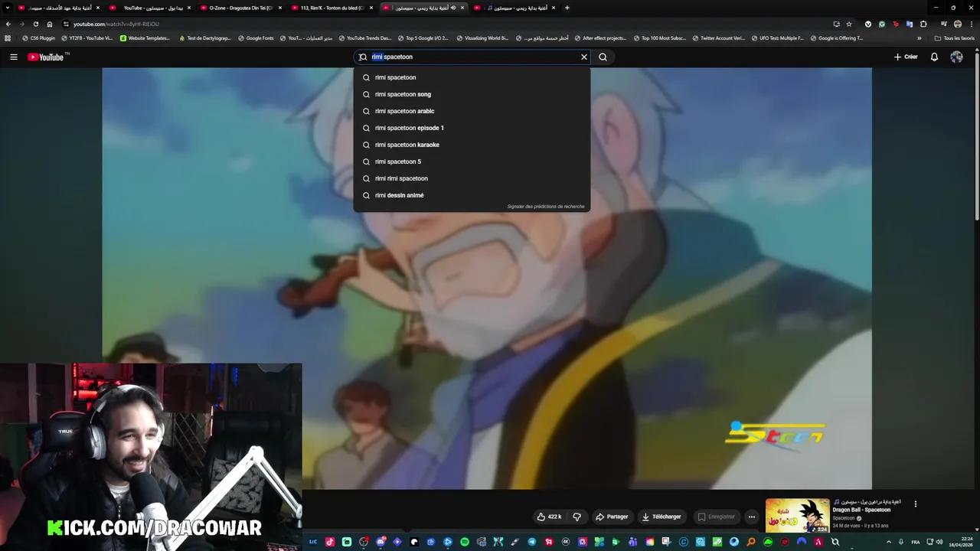Mute the playing tab via speaker icon
The width and height of the screenshot is (980, 551).
[x=452, y=8]
